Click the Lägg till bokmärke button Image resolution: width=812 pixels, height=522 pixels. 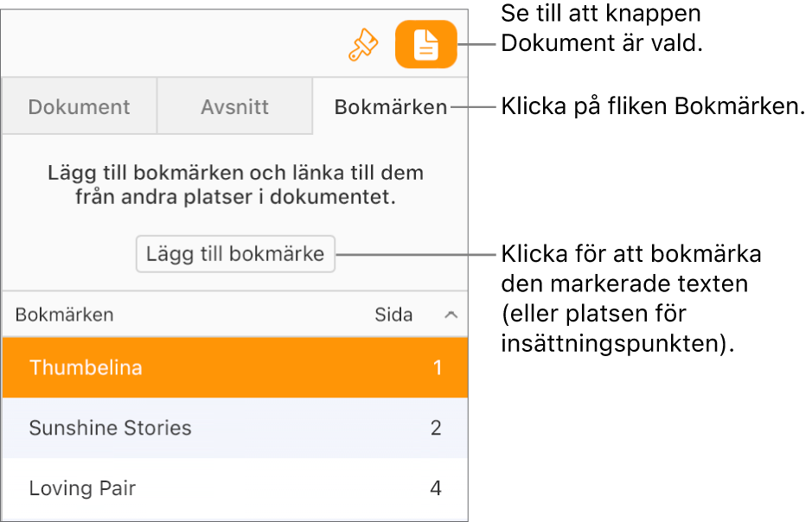(x=235, y=253)
